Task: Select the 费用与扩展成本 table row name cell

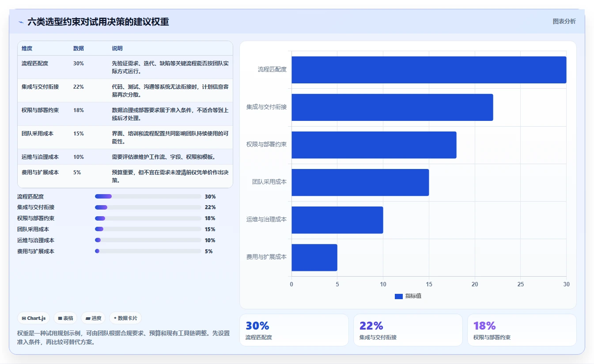Action: (40, 173)
